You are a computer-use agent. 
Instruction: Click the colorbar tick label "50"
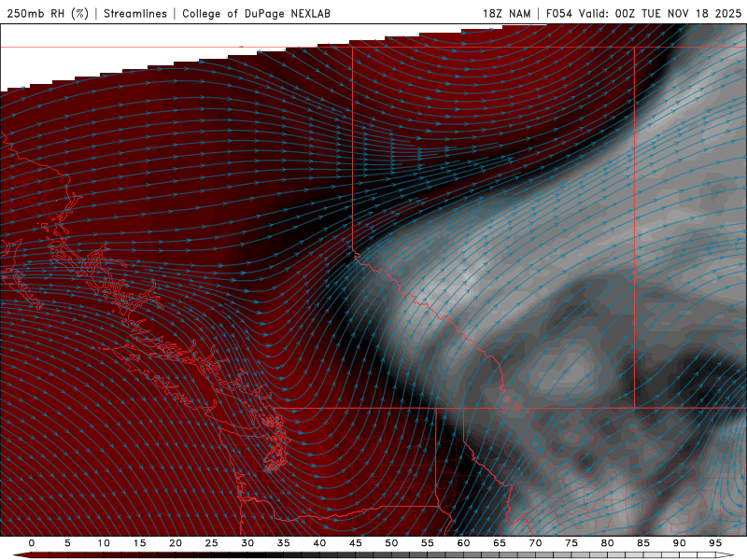point(391,543)
